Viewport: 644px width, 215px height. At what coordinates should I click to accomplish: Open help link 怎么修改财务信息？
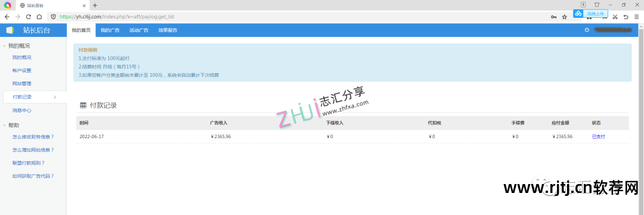click(x=33, y=136)
